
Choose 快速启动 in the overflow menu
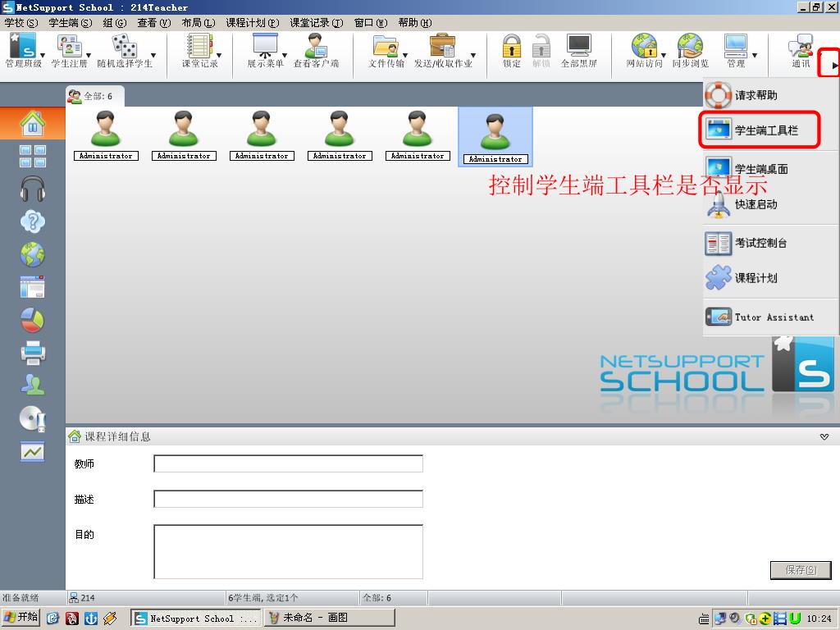770,204
